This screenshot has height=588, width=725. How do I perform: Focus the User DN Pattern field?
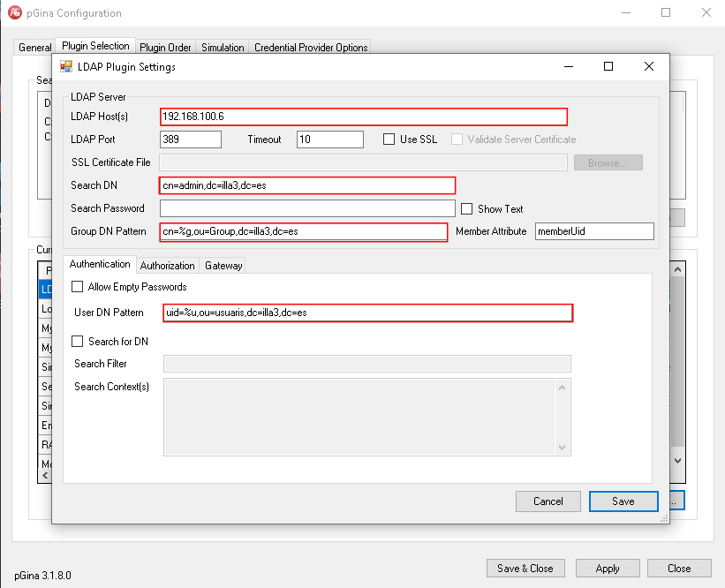[x=367, y=313]
